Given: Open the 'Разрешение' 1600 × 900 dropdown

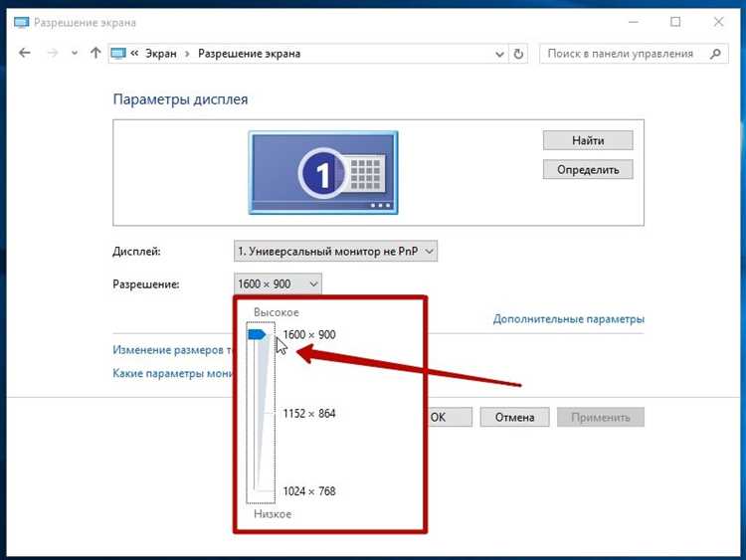Looking at the screenshot, I should (x=278, y=284).
